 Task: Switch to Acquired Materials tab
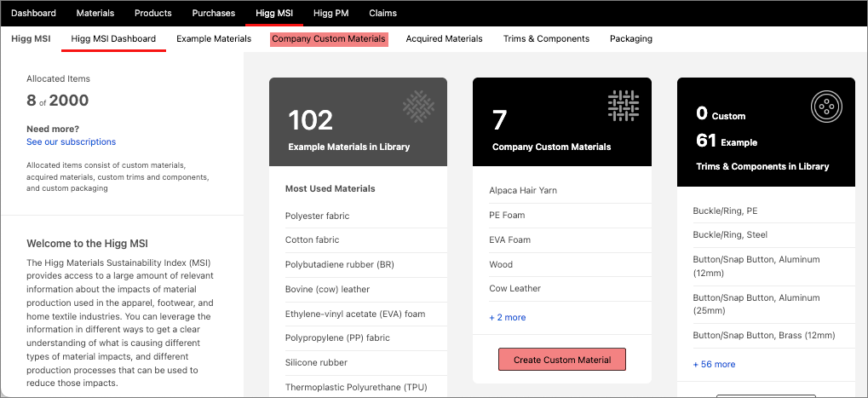click(444, 38)
